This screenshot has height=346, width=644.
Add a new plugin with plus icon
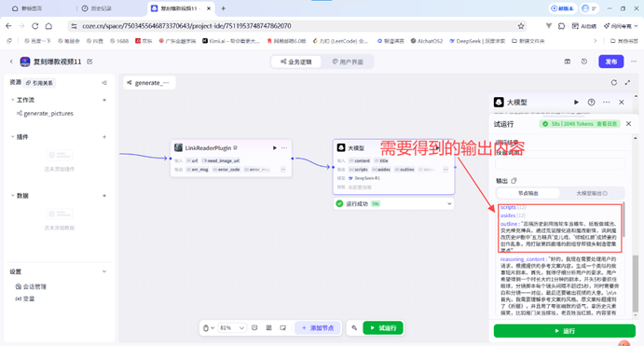104,137
